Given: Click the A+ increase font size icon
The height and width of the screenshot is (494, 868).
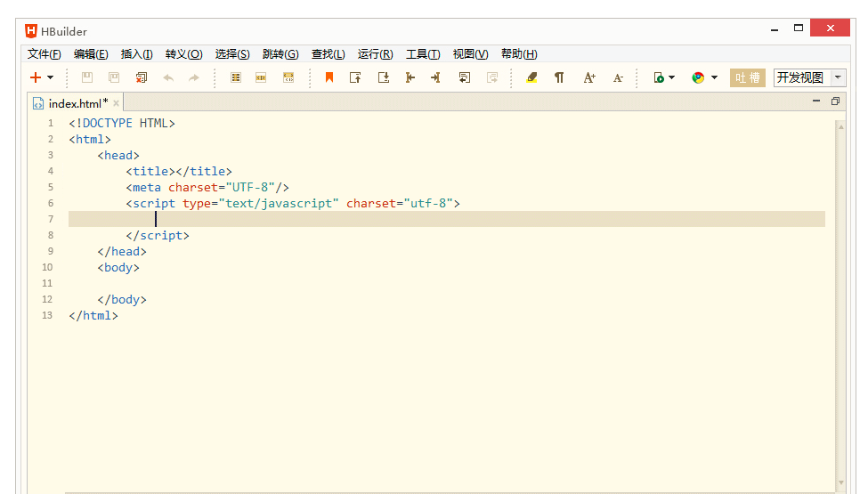Looking at the screenshot, I should coord(589,77).
